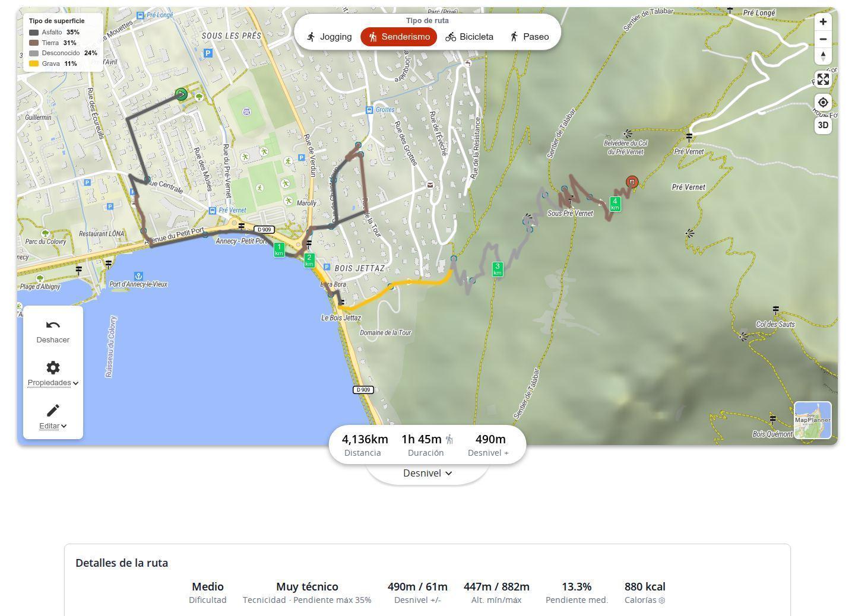Viewport: 855px width, 616px height.
Task: Open the MapPlanner map style thumbnail
Action: 813,420
